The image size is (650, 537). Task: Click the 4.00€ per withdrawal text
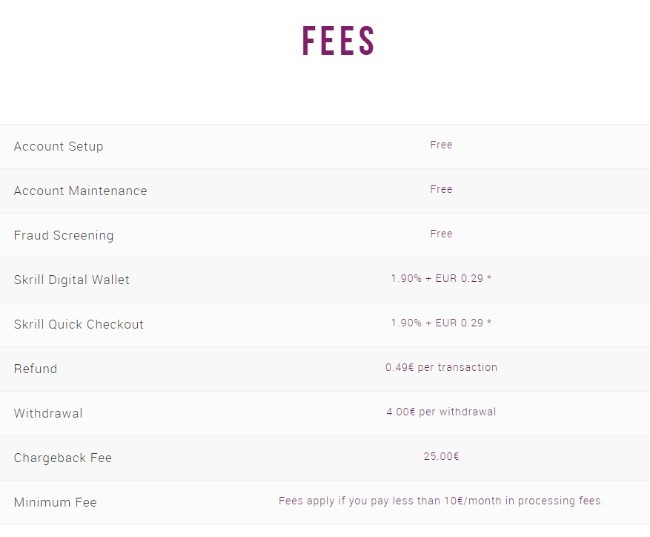click(441, 412)
